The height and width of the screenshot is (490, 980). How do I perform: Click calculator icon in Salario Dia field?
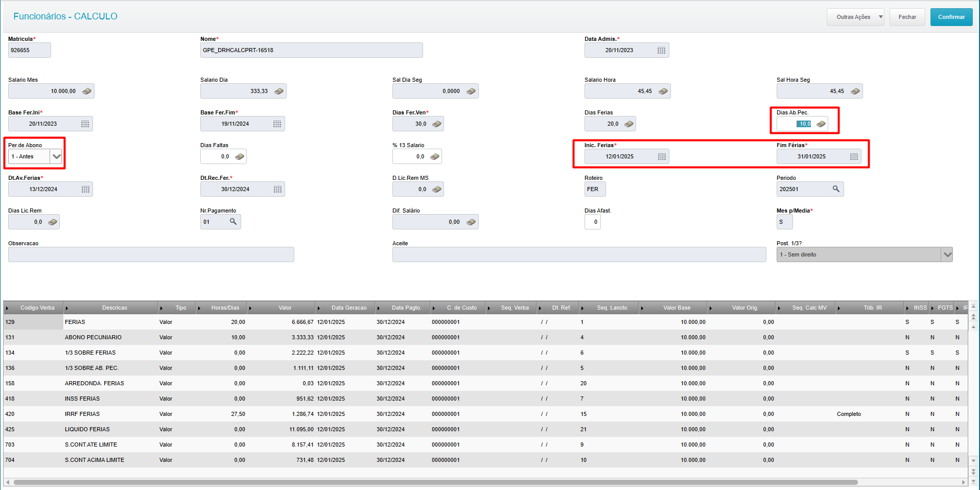pyautogui.click(x=279, y=91)
